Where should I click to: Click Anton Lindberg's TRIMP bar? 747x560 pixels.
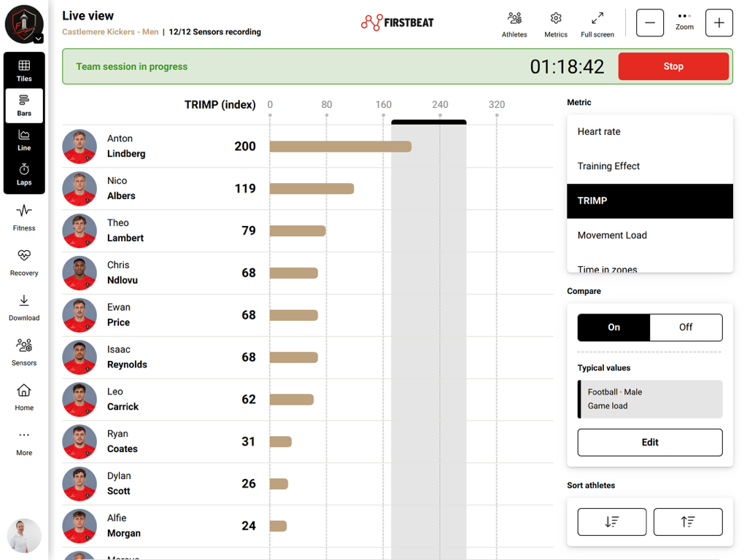pyautogui.click(x=340, y=147)
